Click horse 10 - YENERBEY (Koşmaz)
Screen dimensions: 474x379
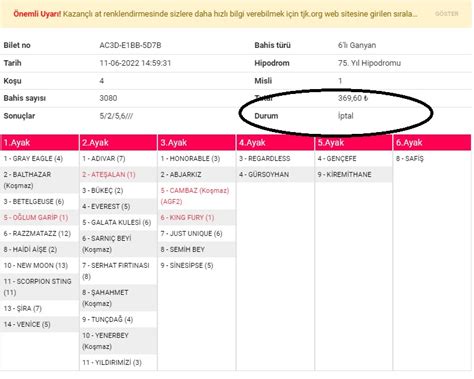[118, 341]
